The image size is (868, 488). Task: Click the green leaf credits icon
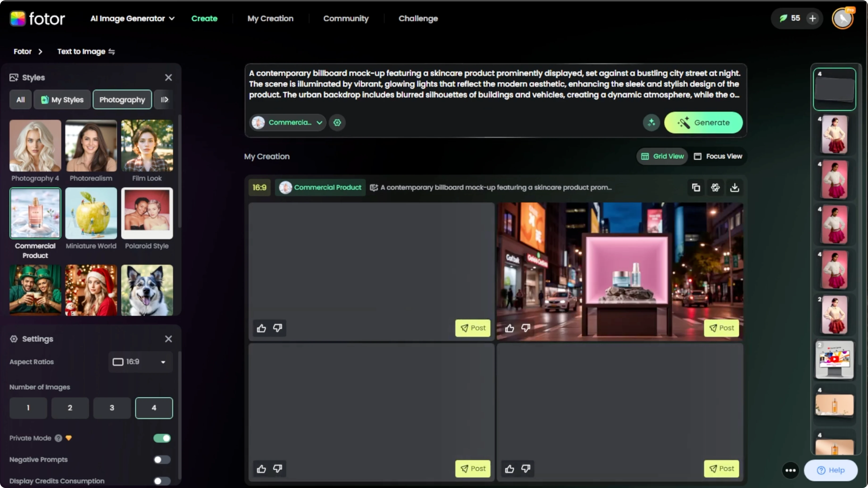[x=783, y=19]
